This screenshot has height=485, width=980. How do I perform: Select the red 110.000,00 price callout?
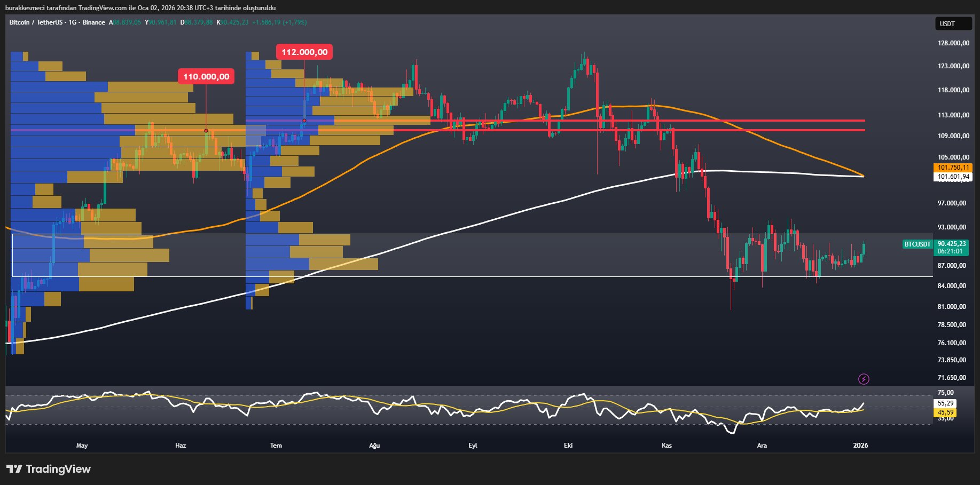point(206,76)
